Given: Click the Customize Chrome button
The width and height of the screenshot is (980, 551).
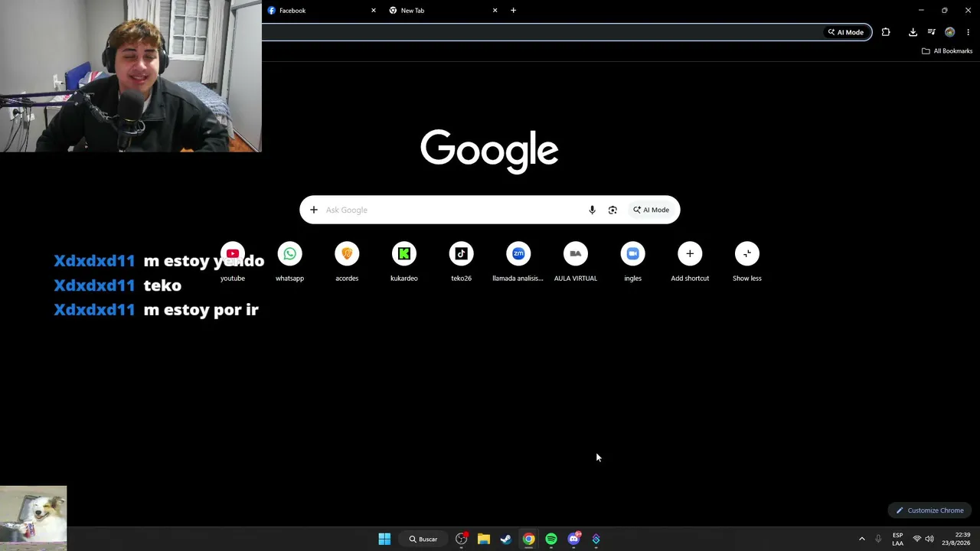Looking at the screenshot, I should (930, 510).
